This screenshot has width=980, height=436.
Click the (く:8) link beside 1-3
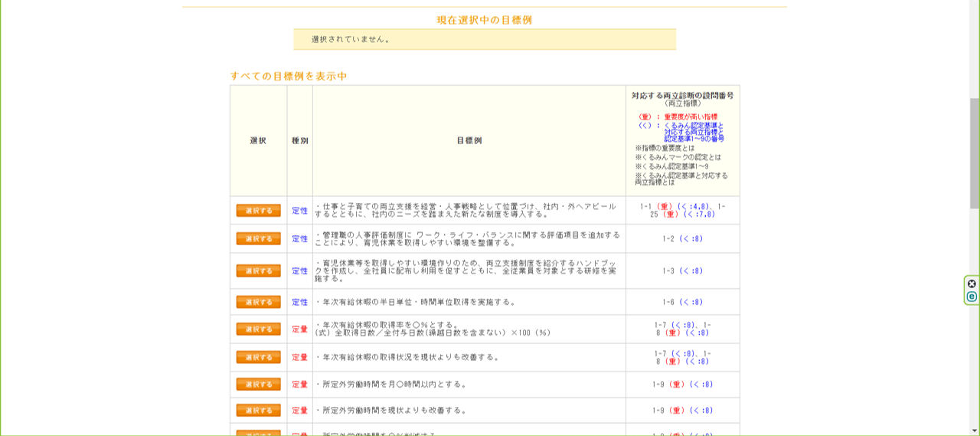coord(691,271)
